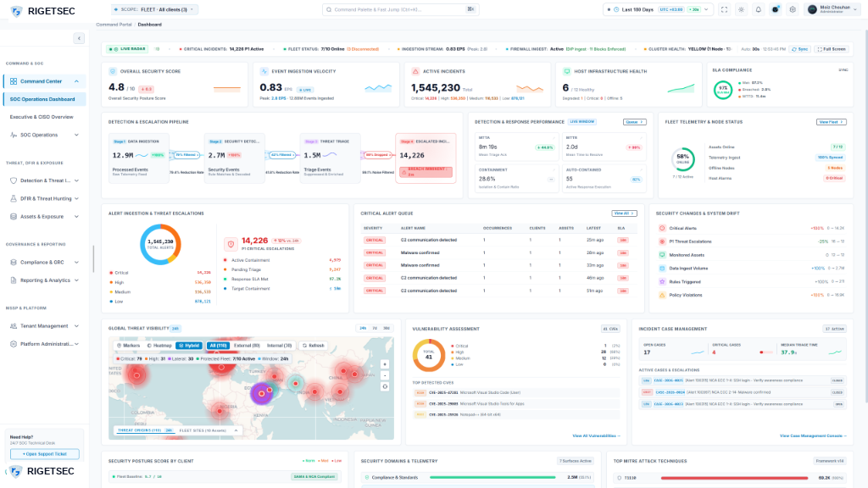Filter map threats to All (110)
This screenshot has height=488, width=868.
point(218,346)
